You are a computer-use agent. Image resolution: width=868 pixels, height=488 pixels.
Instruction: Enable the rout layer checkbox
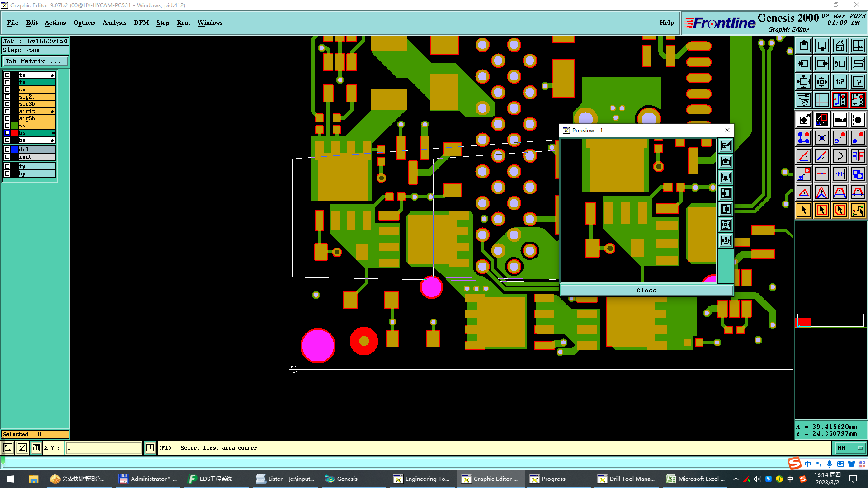[x=7, y=157]
